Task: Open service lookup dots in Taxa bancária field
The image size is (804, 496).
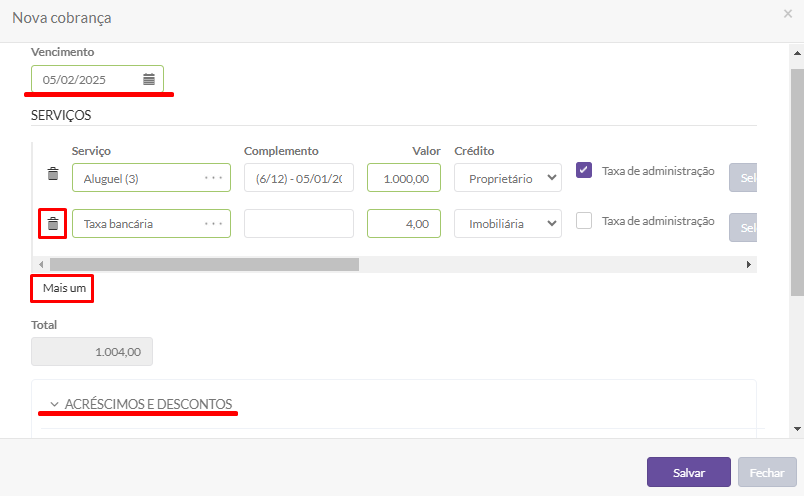Action: [213, 224]
